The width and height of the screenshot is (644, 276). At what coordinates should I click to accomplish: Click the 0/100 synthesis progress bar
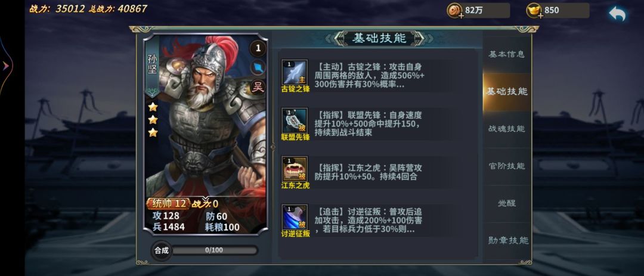coord(215,250)
